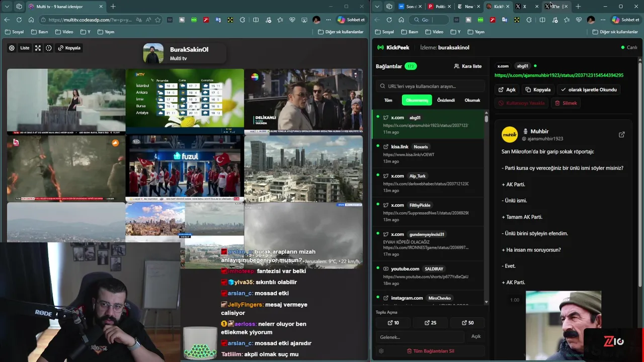The image size is (644, 362).
Task: Switch to the KickPeek tab
Action: [498, 7]
